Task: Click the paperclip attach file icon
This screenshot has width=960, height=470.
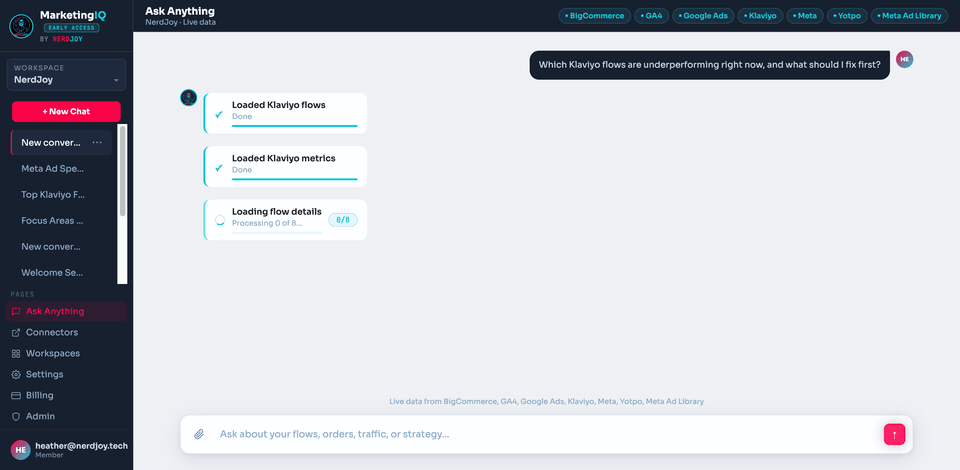Action: (199, 435)
